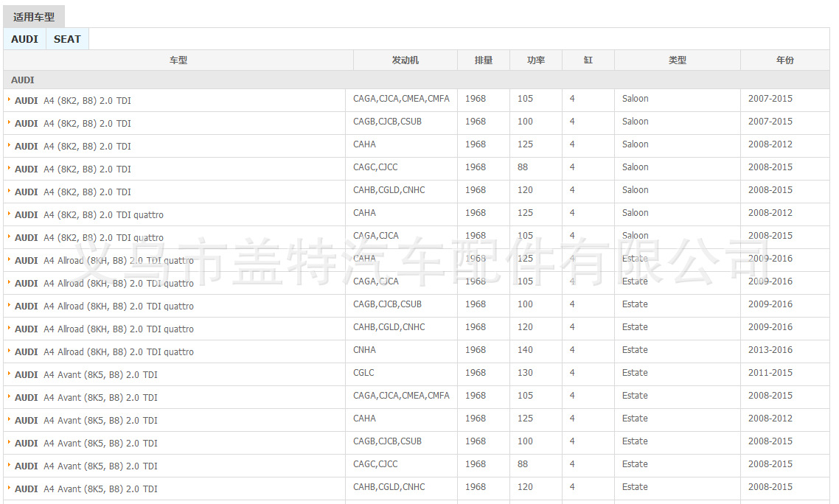Viewport: 839px width, 504px height.
Task: Click the 车型 column header
Action: point(178,60)
